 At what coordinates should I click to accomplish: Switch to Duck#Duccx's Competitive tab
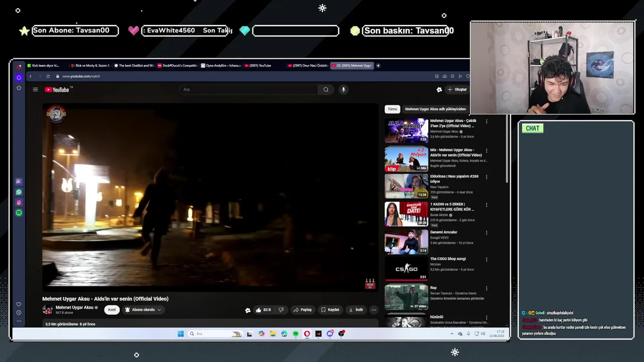coord(178,65)
